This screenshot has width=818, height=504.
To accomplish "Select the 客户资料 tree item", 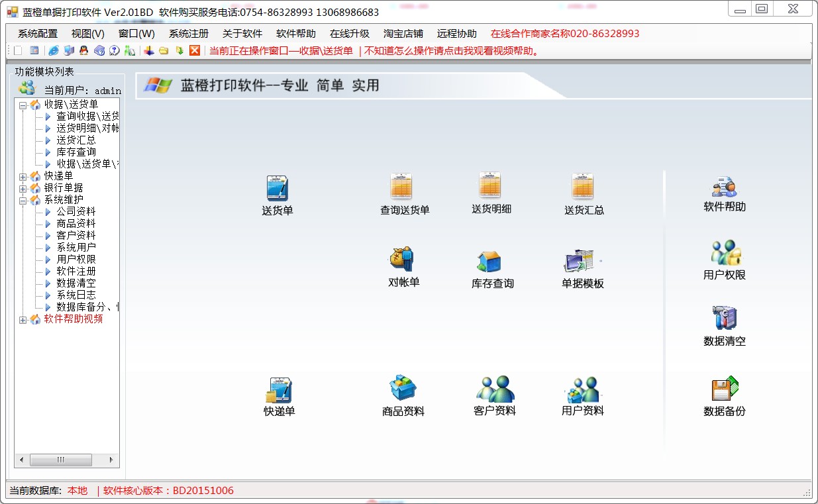I will pyautogui.click(x=76, y=235).
